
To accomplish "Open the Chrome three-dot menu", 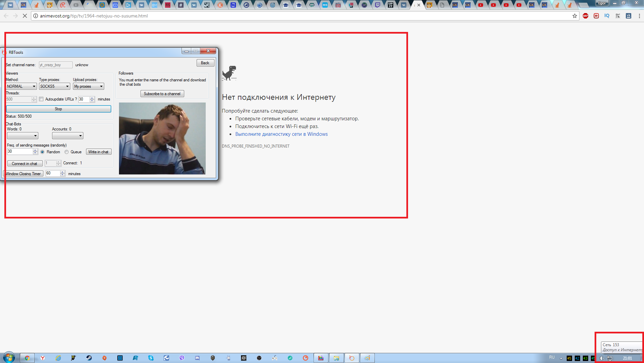I will pos(639,16).
